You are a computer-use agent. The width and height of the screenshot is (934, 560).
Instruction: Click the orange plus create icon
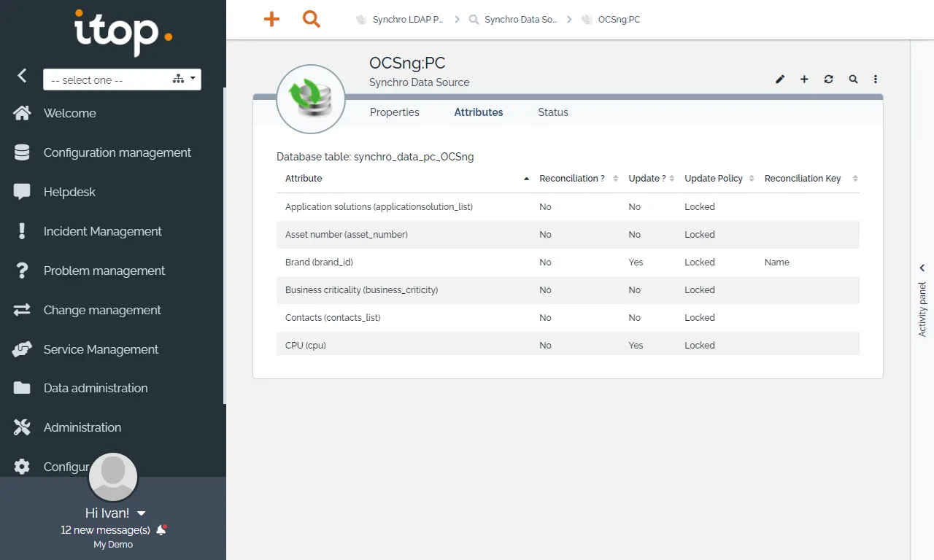pyautogui.click(x=271, y=20)
